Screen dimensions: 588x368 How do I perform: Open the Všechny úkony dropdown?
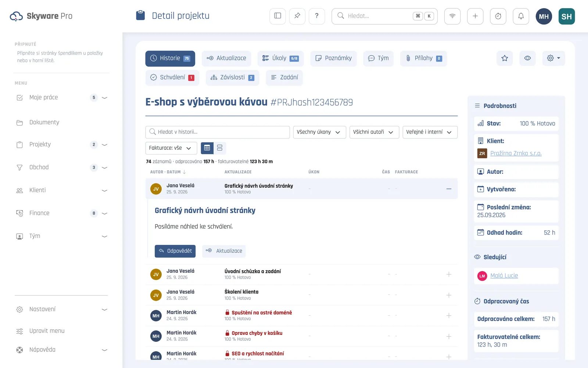tap(319, 132)
